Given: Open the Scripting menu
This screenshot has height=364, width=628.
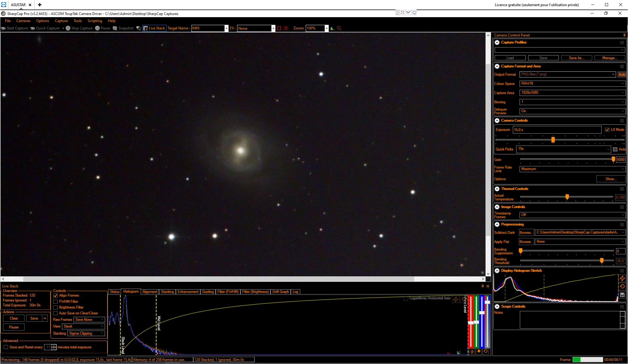Looking at the screenshot, I should [x=95, y=21].
